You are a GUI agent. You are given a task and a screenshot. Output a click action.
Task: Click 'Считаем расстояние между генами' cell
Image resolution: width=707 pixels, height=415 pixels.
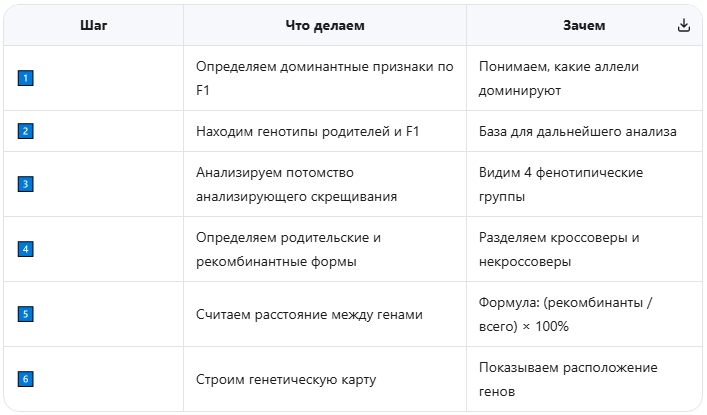click(309, 314)
